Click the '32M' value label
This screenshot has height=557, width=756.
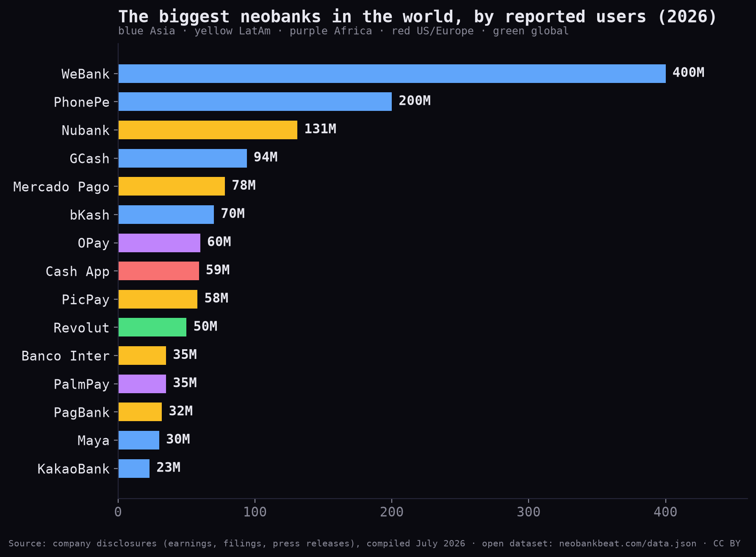(x=181, y=411)
